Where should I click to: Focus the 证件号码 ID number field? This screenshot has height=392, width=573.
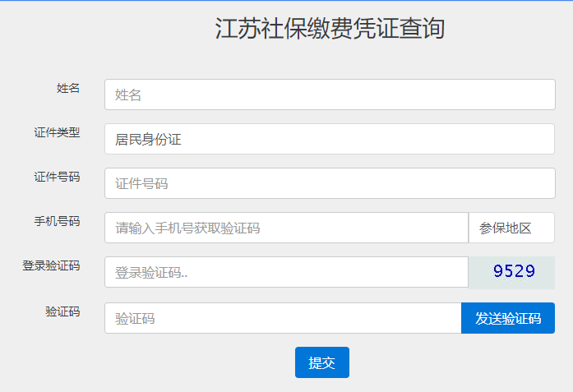[330, 183]
